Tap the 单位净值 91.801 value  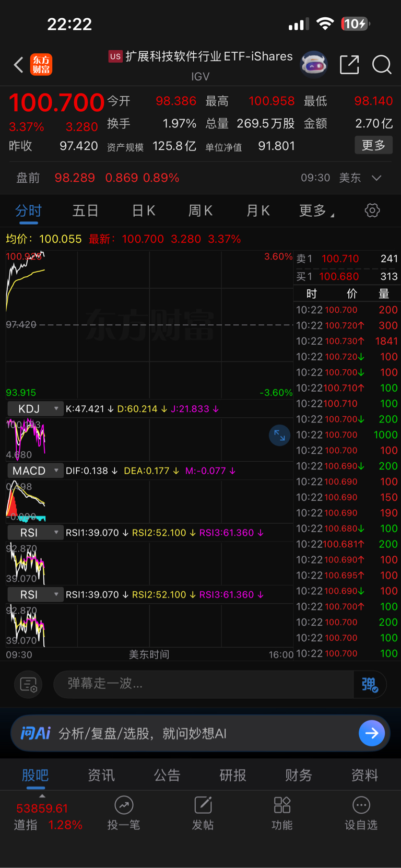(276, 146)
